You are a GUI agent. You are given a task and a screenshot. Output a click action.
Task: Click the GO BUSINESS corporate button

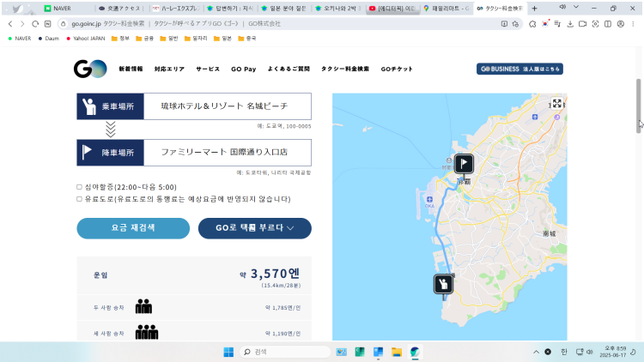pos(519,69)
